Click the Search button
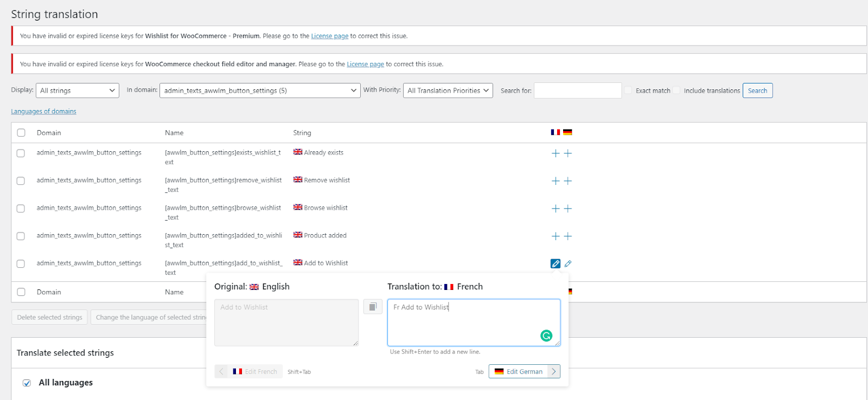 pos(757,91)
